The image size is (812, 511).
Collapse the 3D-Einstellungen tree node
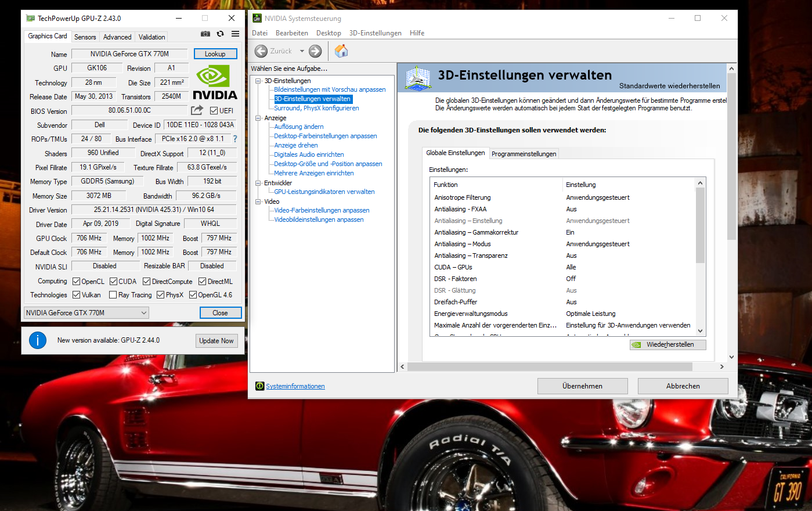coord(258,81)
